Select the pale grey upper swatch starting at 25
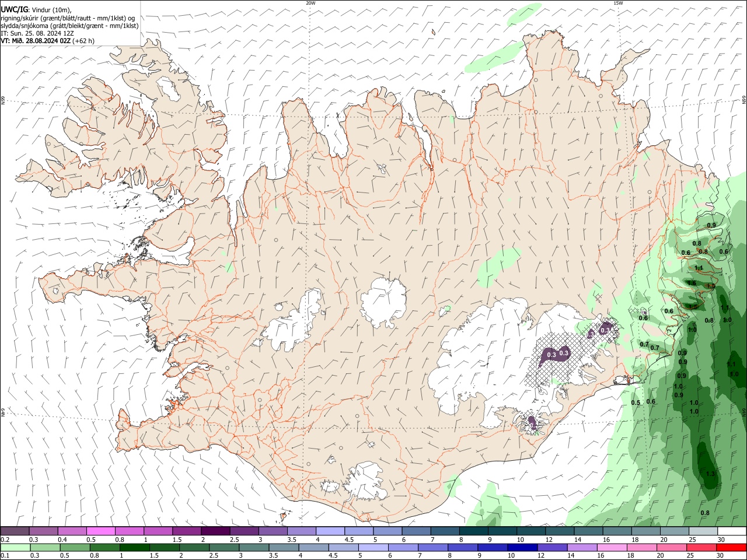 click(703, 531)
